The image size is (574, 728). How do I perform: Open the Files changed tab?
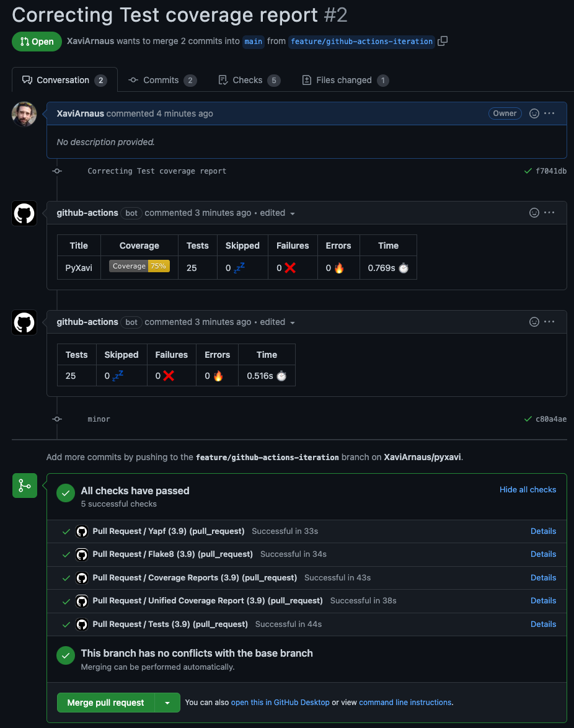click(x=345, y=80)
